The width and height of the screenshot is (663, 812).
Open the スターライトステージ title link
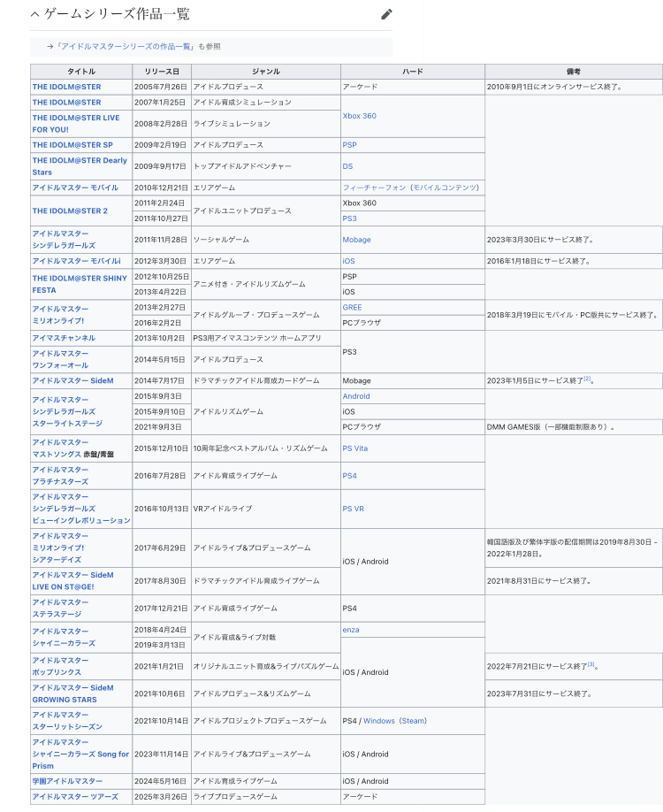67,411
